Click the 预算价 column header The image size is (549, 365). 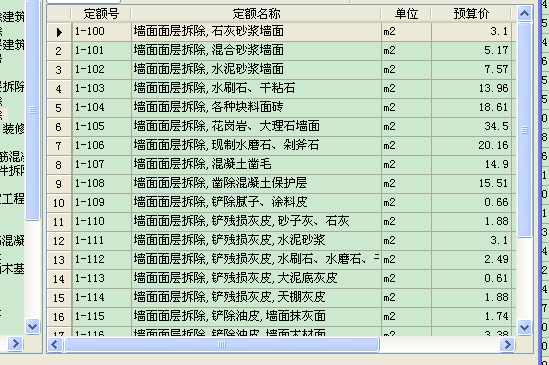(x=471, y=14)
